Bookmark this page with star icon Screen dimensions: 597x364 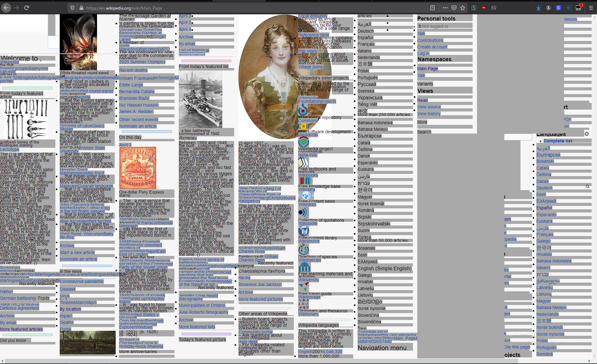tap(463, 8)
